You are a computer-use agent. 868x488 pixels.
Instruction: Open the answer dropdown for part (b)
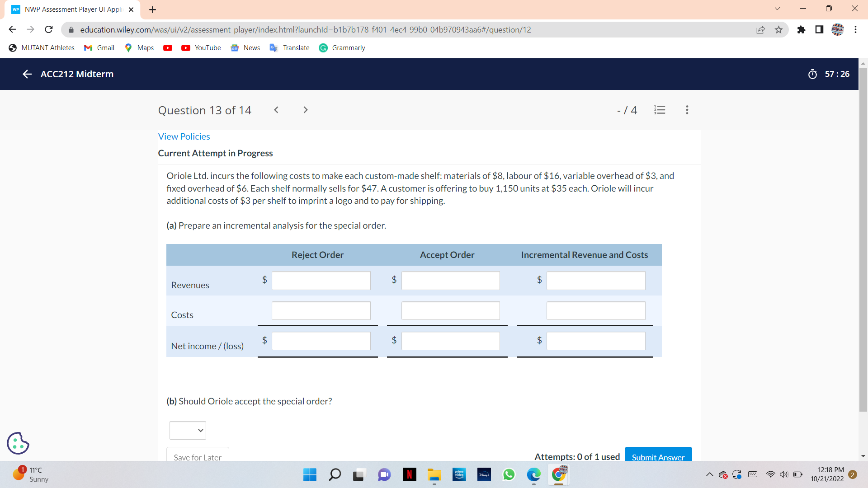point(187,430)
